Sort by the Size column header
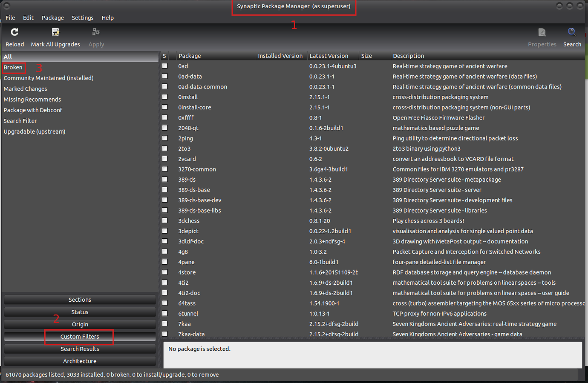Image resolution: width=588 pixels, height=383 pixels. pyautogui.click(x=374, y=56)
